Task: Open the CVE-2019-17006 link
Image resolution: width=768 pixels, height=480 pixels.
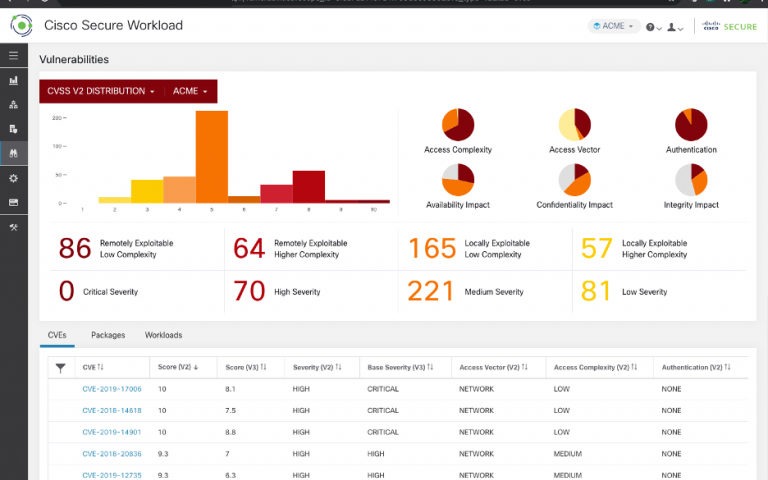Action: [x=112, y=389]
